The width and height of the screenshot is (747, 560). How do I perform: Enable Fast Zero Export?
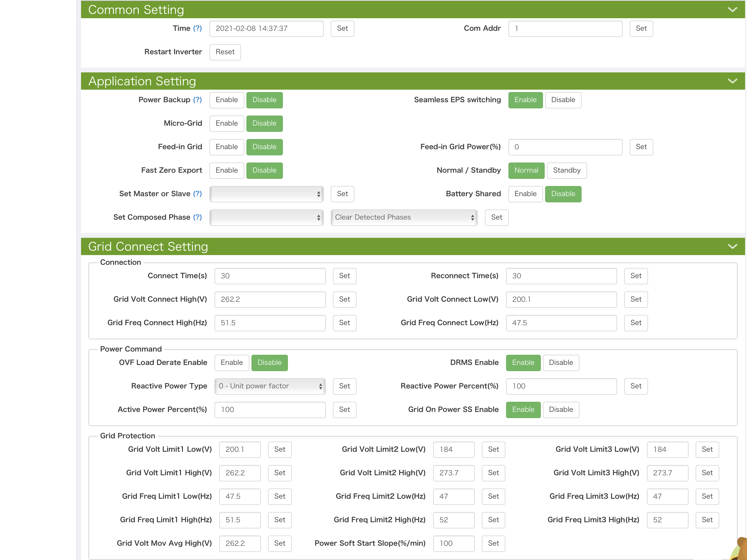point(227,171)
